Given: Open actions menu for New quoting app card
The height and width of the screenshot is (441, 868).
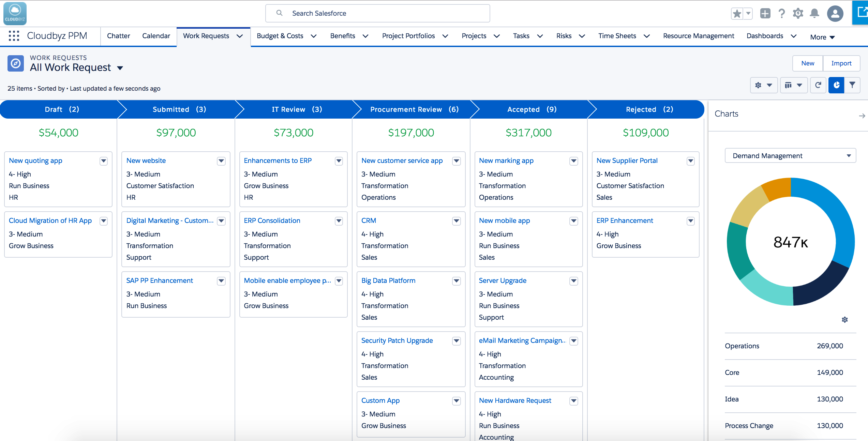Looking at the screenshot, I should tap(104, 161).
